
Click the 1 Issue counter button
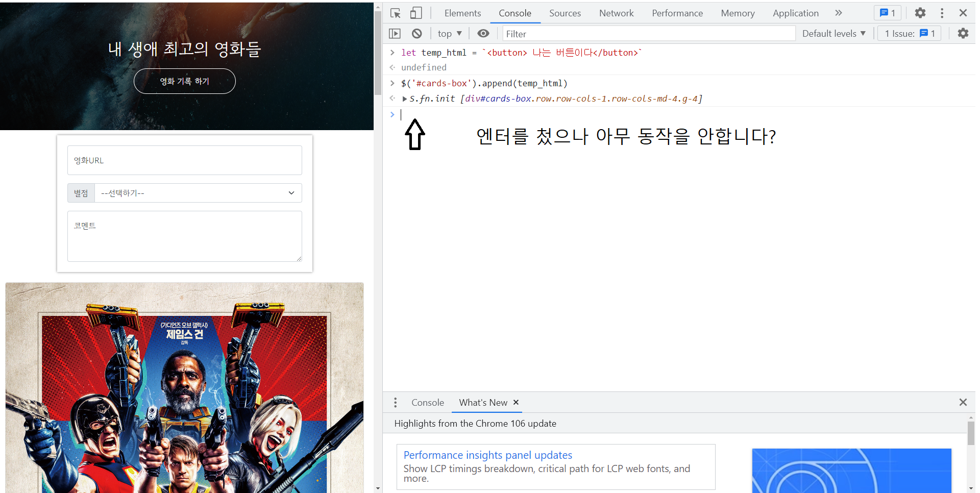coord(910,34)
